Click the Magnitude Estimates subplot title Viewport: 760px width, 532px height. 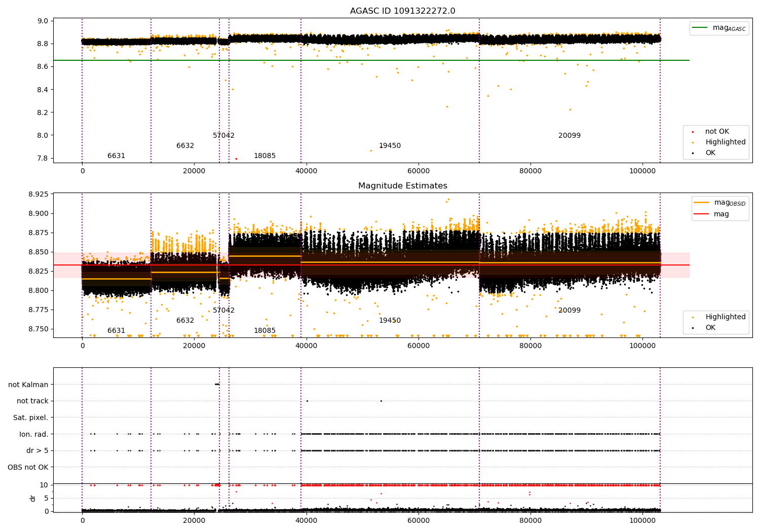[x=402, y=186]
